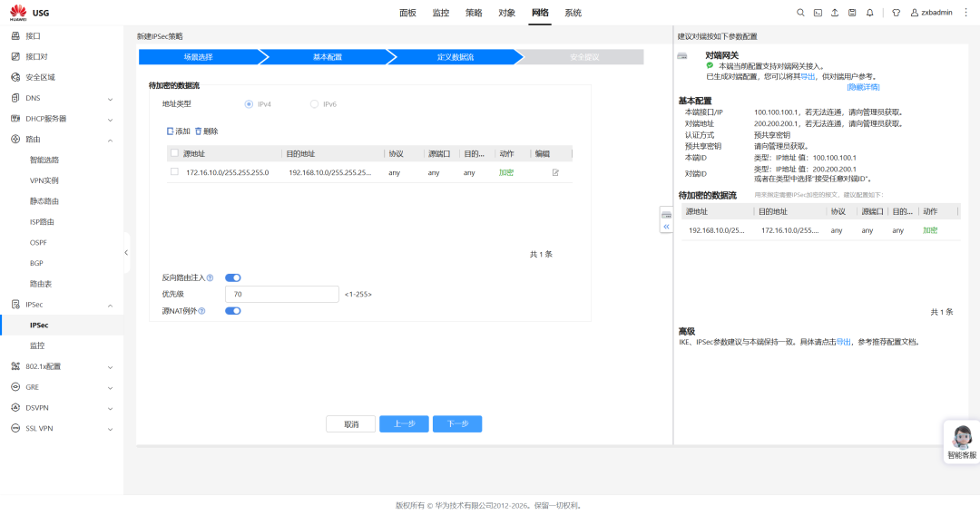Image resolution: width=980 pixels, height=515 pixels.
Task: Check the 172.16.10.0 row checkbox
Action: pyautogui.click(x=174, y=171)
